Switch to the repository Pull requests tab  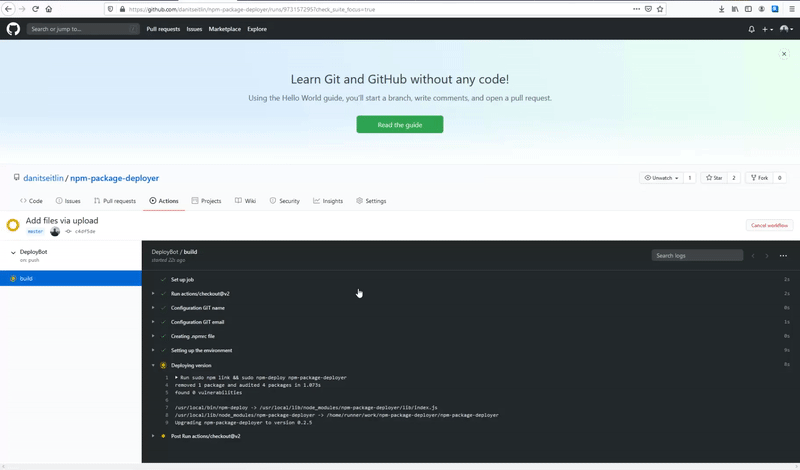[115, 201]
